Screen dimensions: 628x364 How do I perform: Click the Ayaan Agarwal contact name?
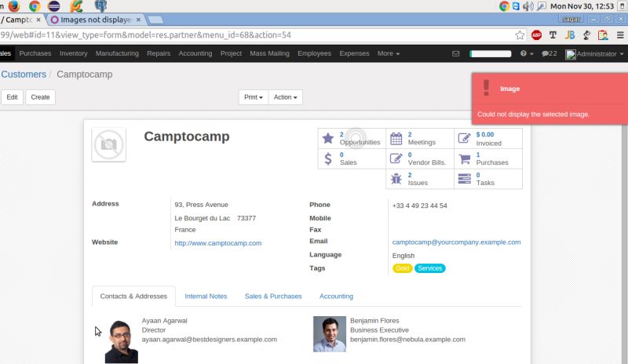(x=164, y=321)
